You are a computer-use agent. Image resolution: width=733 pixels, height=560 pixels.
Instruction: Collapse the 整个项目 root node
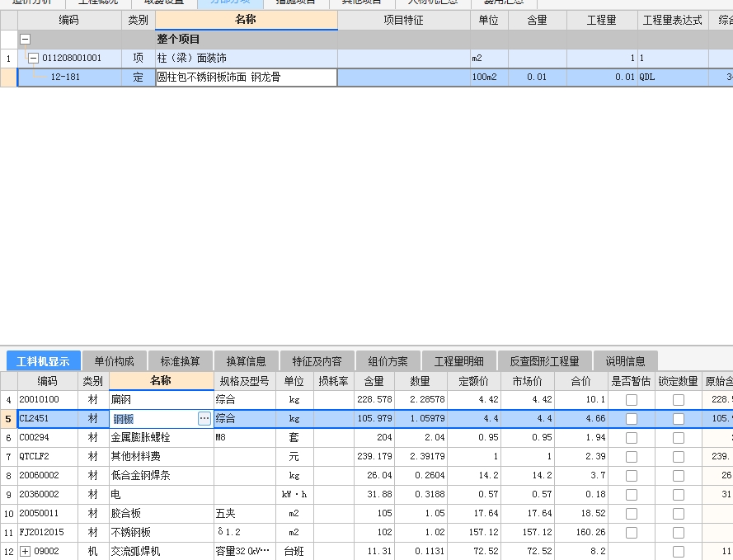pyautogui.click(x=26, y=40)
